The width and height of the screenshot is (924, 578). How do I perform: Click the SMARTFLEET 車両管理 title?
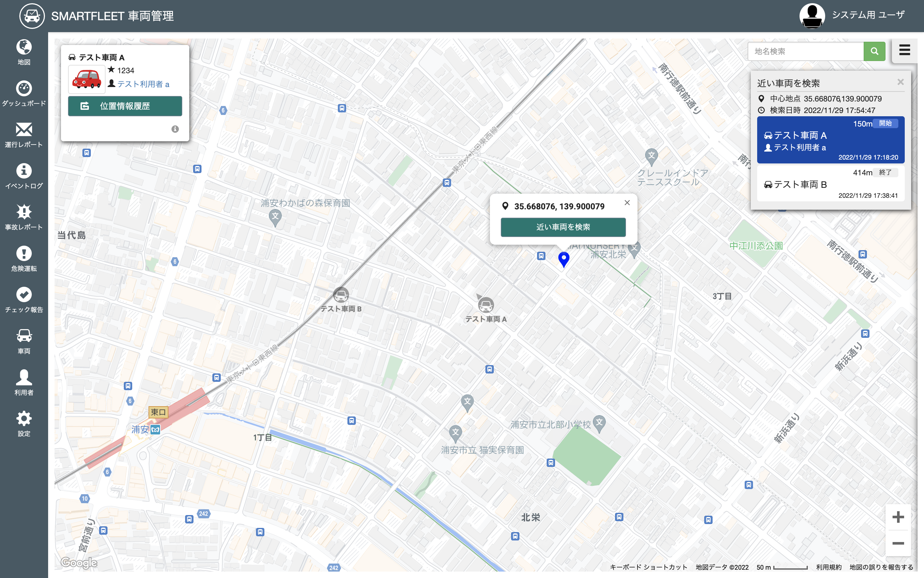tap(112, 16)
